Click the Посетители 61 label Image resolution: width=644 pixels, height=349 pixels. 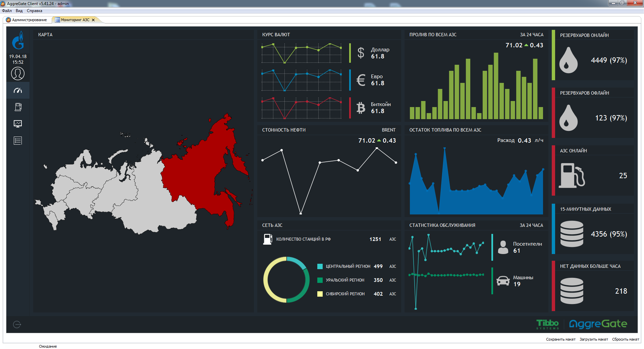(527, 247)
